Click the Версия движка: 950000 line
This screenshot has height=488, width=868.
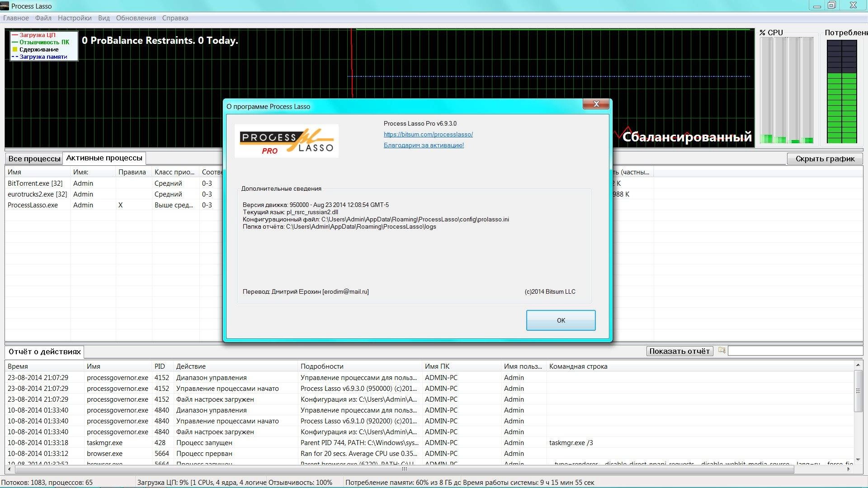click(316, 205)
